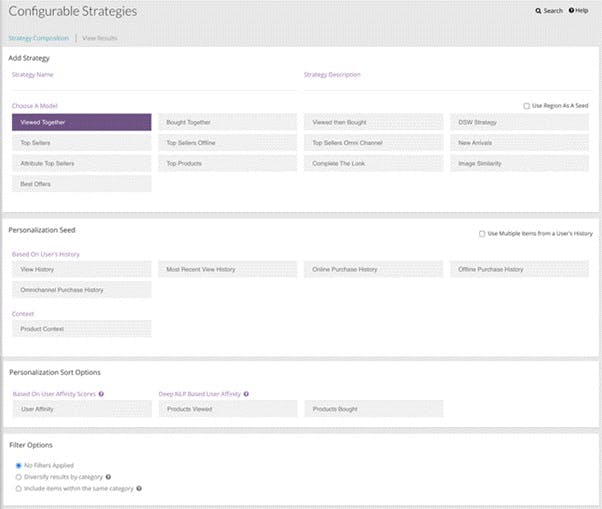Viewport: 602px width, 509px height.
Task: Pick the Image Similarity model
Action: (518, 163)
